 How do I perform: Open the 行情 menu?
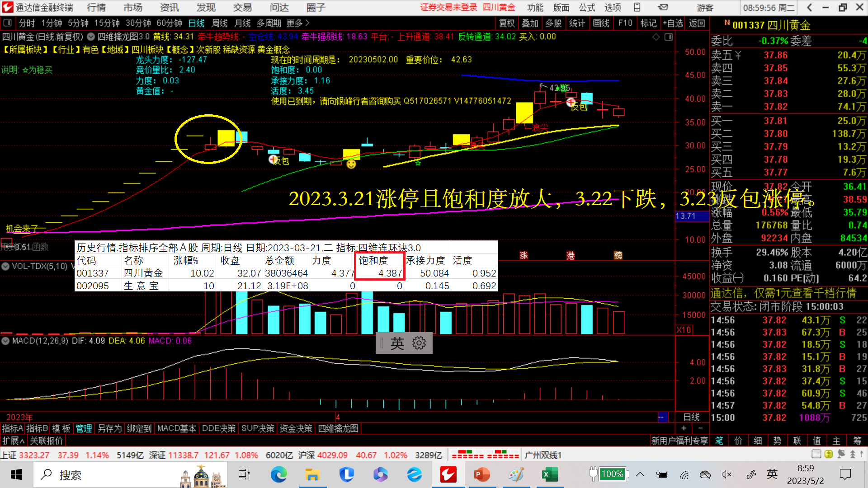[x=96, y=7]
